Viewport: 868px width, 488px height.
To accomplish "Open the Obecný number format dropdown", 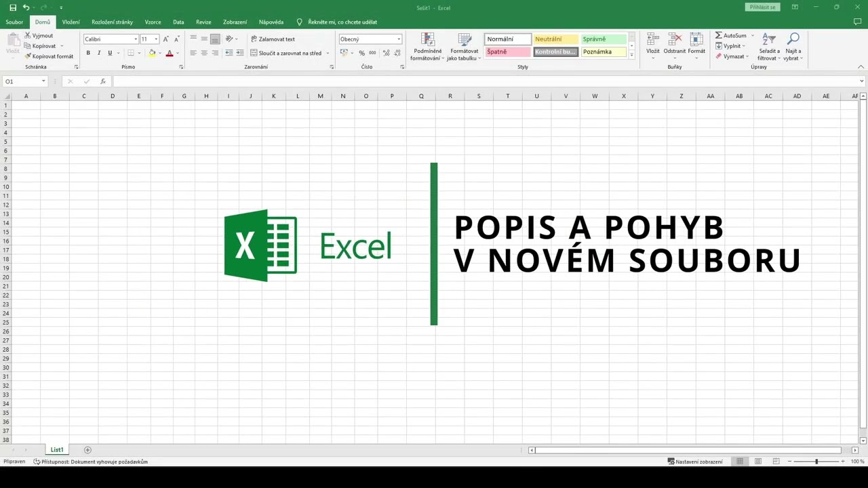I will coord(398,39).
